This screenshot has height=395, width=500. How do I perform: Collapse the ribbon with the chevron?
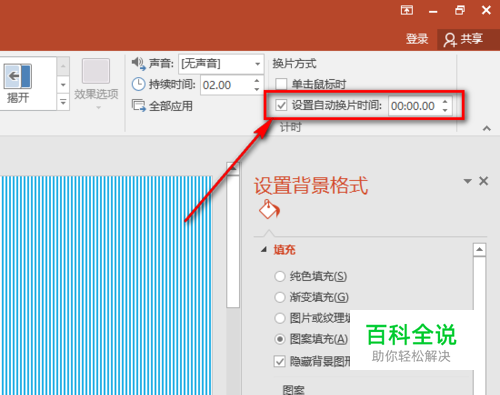[x=487, y=128]
